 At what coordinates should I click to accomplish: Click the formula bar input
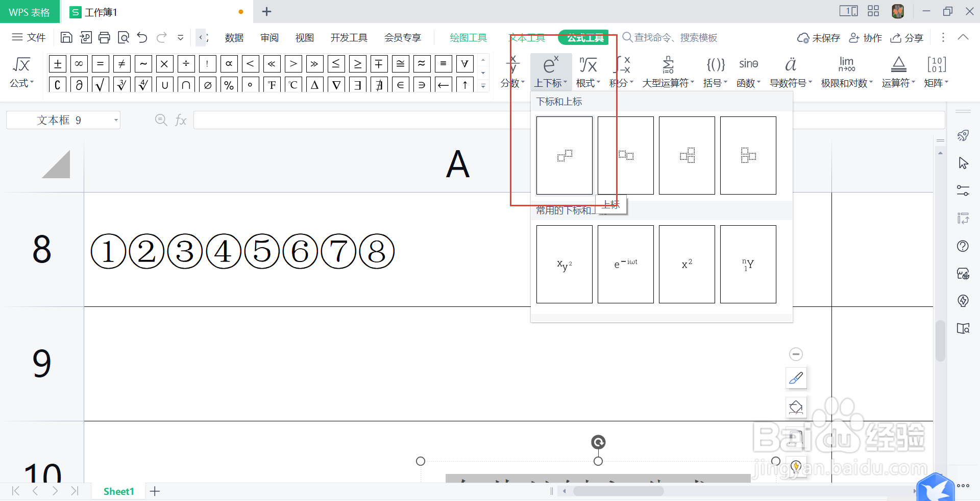[569, 120]
